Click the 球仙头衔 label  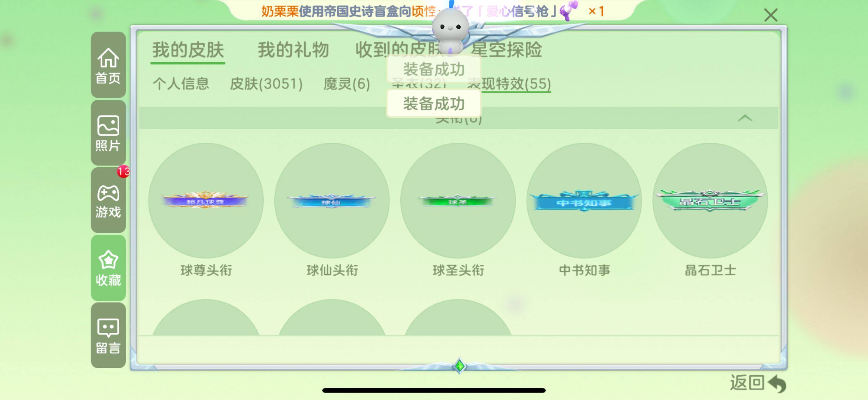coord(332,270)
